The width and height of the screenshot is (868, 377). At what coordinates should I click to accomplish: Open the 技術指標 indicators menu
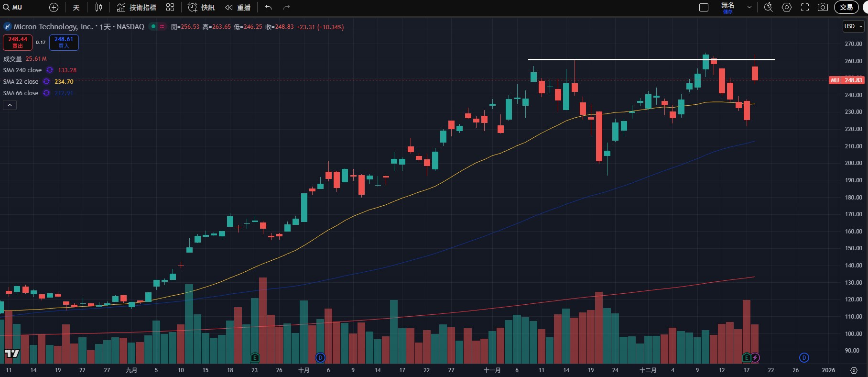click(x=137, y=7)
